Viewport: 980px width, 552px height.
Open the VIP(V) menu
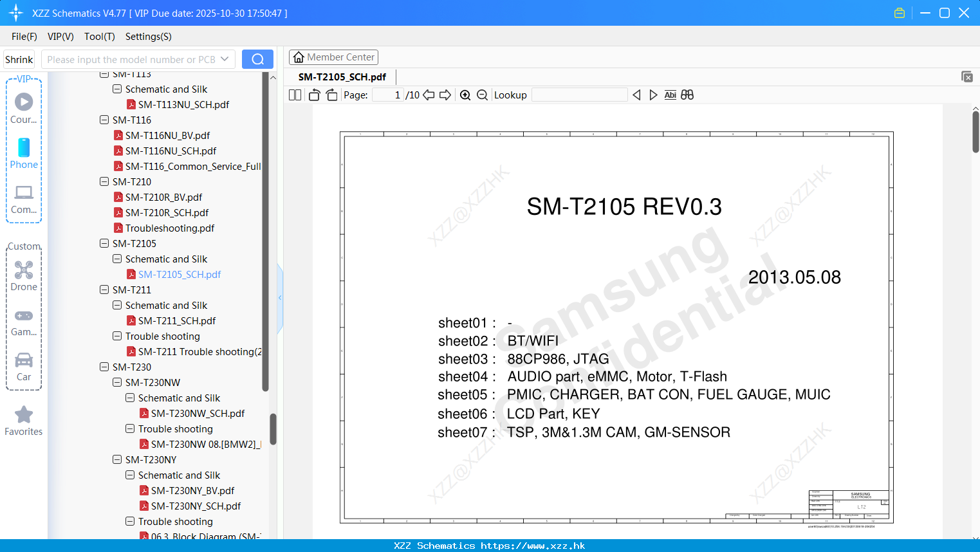(60, 37)
